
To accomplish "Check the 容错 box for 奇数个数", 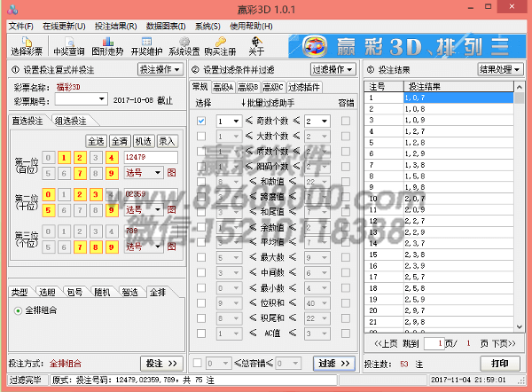I will 346,121.
